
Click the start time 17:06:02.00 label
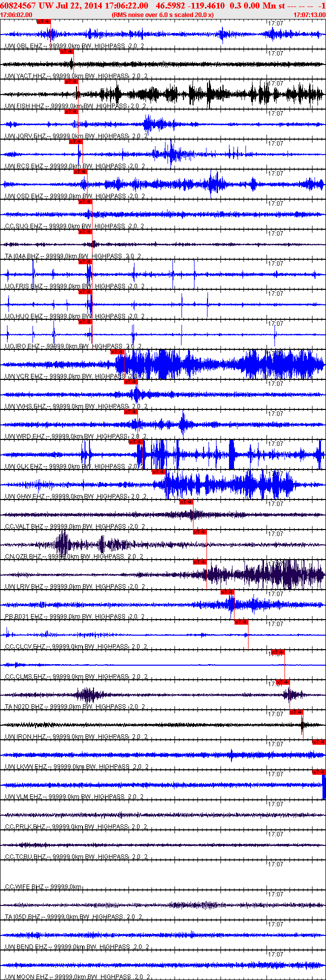click(x=16, y=15)
